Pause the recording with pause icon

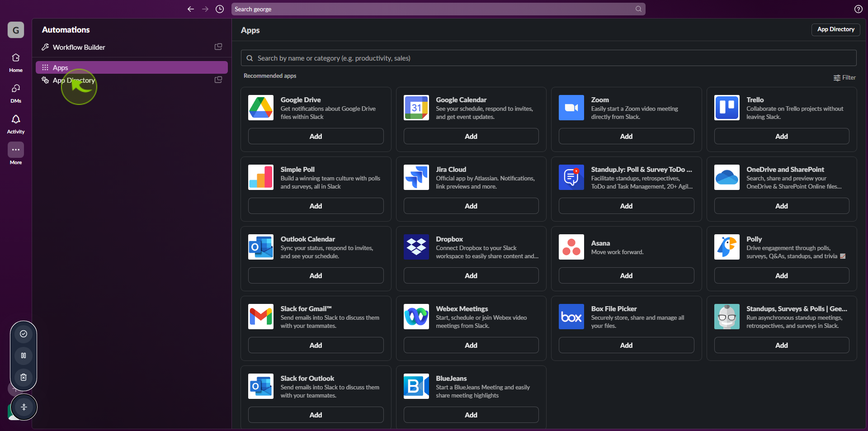[x=24, y=355]
